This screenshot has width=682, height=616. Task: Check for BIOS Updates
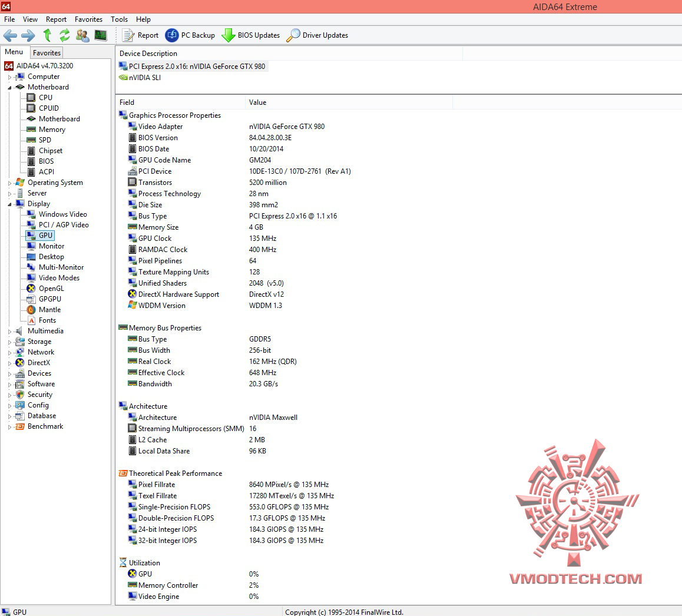(x=251, y=35)
